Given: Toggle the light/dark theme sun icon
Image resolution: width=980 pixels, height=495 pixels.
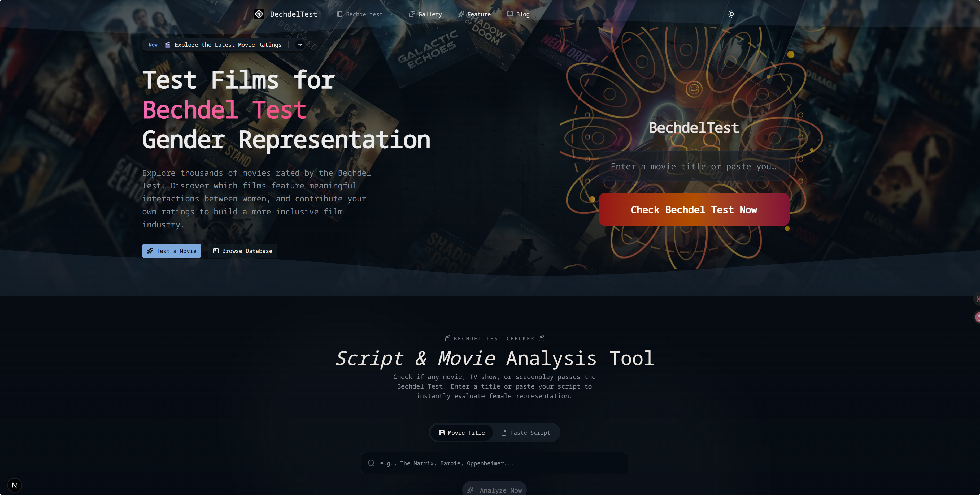Looking at the screenshot, I should pos(731,14).
